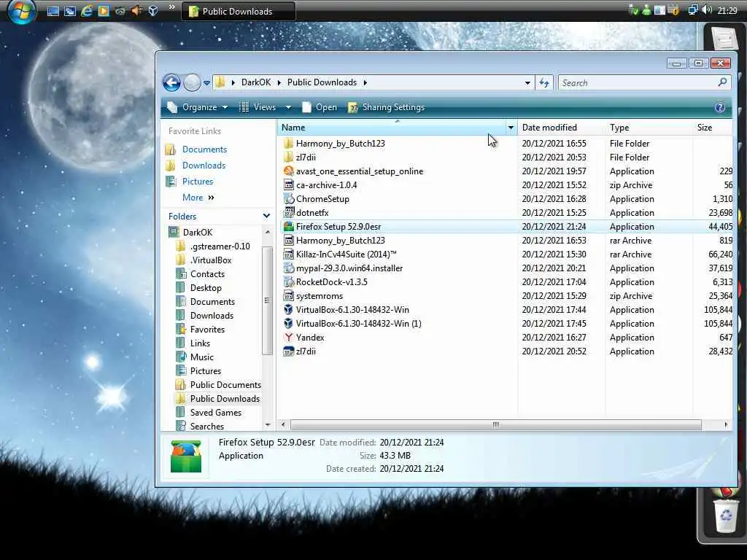Sort by Name column header
Screen dimensions: 747x560
tap(392, 128)
